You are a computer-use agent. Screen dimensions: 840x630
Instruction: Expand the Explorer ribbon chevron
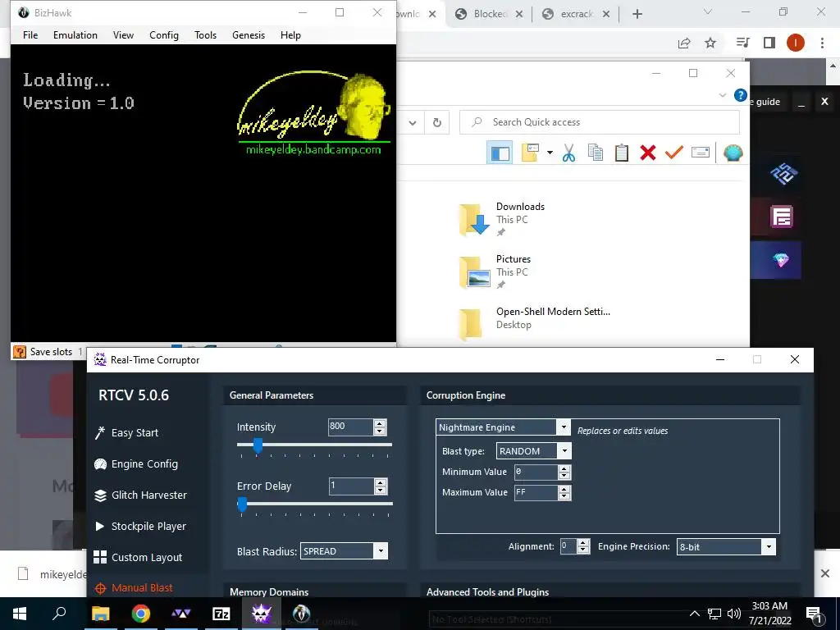722,95
